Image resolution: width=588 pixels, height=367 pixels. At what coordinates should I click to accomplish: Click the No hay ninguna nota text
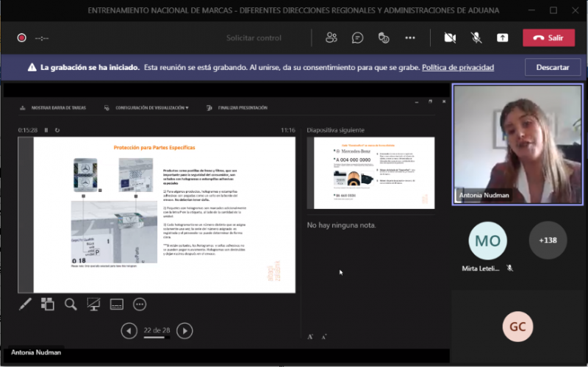click(x=341, y=225)
